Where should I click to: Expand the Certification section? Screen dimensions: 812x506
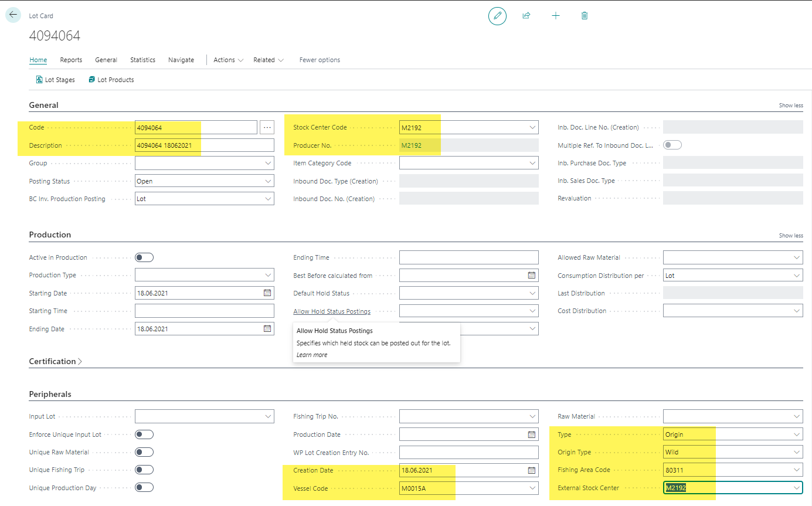pos(55,361)
